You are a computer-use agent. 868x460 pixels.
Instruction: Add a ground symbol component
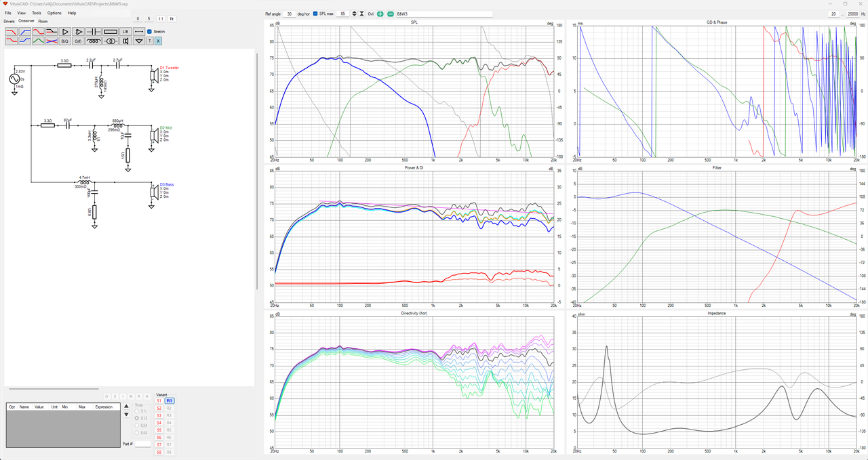coord(139,41)
